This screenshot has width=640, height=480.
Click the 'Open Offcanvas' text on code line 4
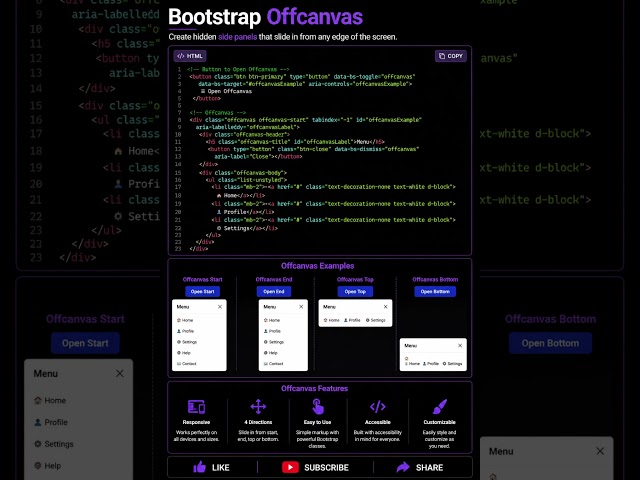230,91
